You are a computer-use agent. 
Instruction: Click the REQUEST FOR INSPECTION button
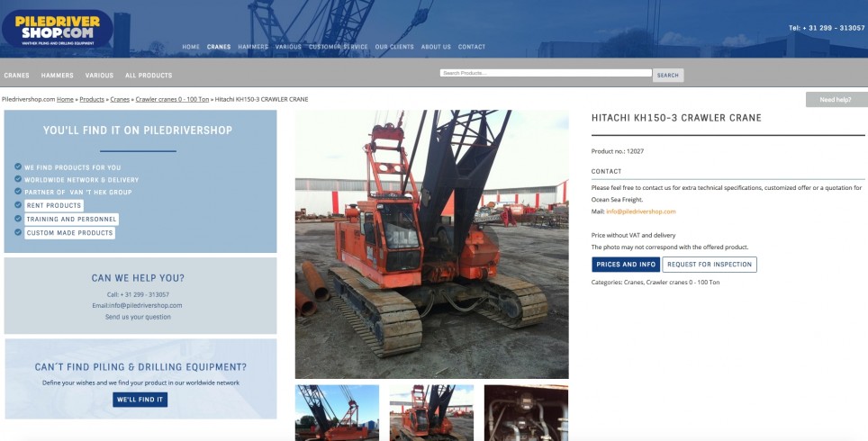coord(710,265)
